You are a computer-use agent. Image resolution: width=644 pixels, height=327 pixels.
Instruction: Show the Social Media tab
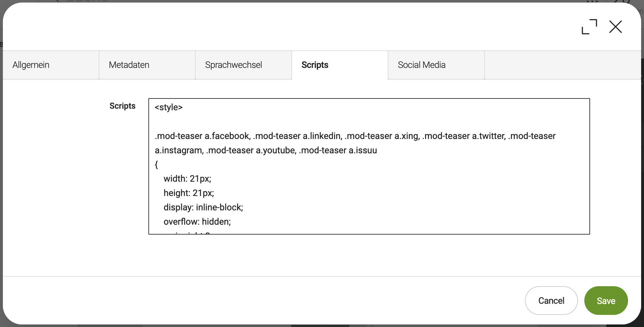[421, 65]
